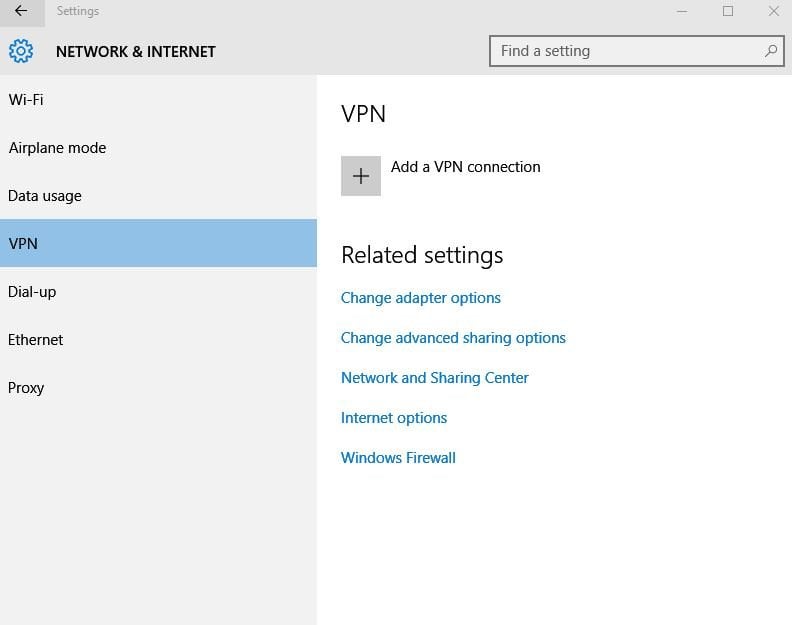Viewport: 792px width, 625px height.
Task: Open Network and Sharing Center link
Action: click(434, 377)
